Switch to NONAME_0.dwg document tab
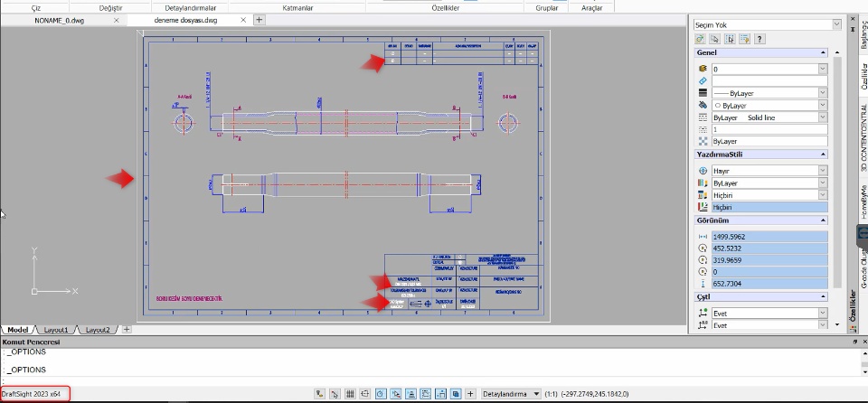Viewport: 868px width, 403px height. coord(60,21)
